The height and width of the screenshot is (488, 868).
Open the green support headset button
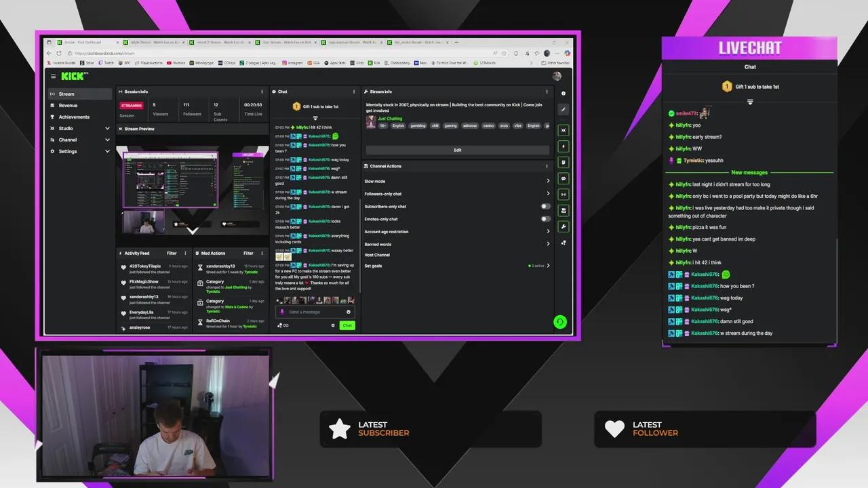(559, 322)
